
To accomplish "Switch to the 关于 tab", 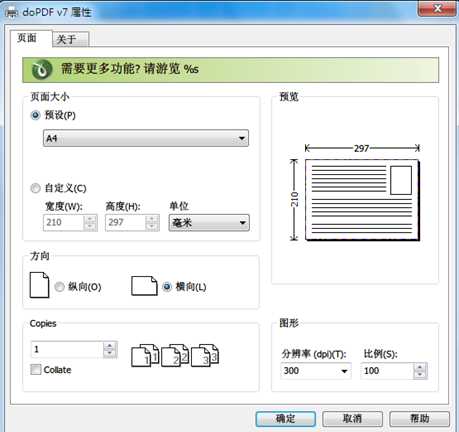I will click(70, 39).
